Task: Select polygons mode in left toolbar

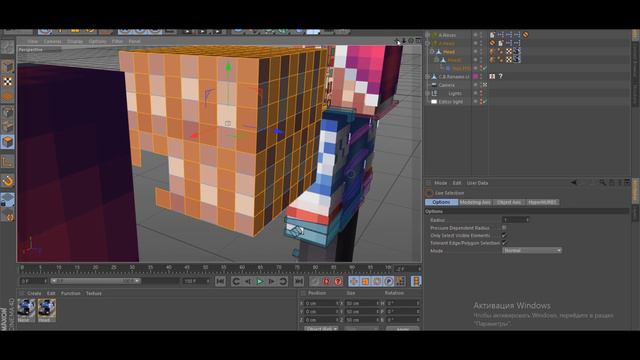Action: pos(8,142)
